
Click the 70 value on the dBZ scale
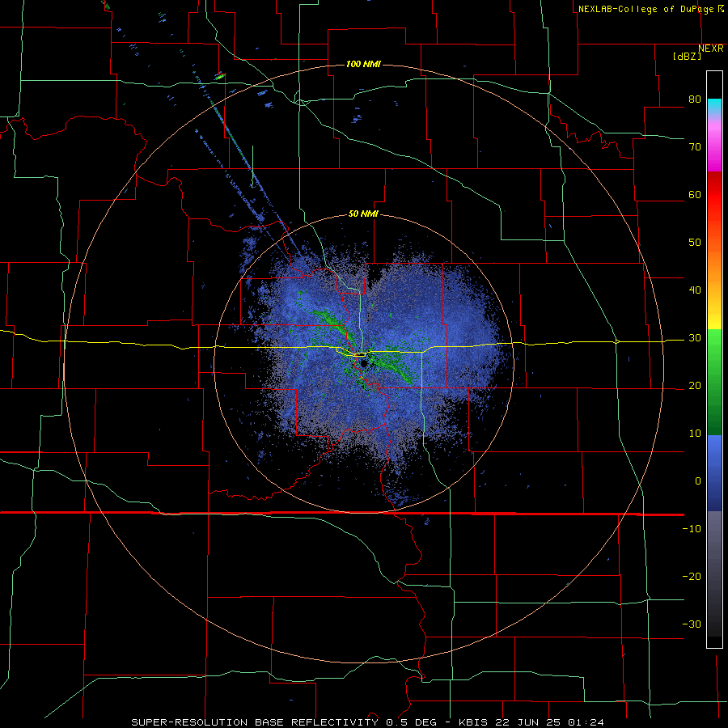pos(695,146)
